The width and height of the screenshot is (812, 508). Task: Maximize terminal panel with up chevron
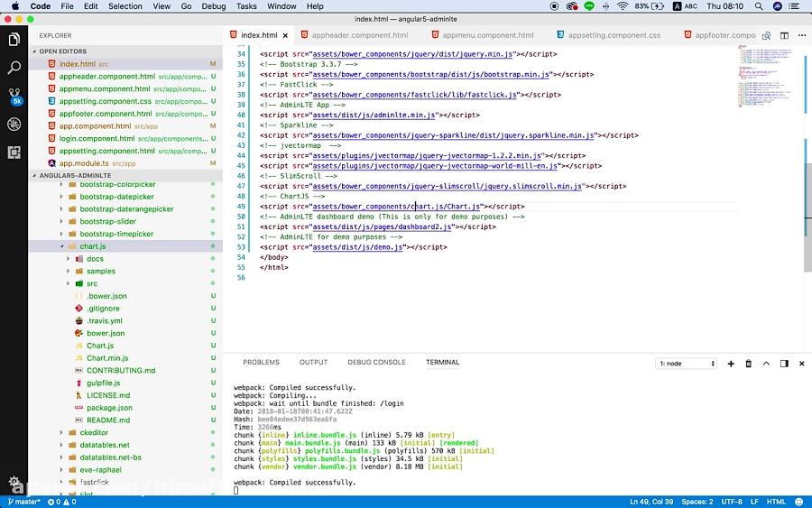pos(766,364)
